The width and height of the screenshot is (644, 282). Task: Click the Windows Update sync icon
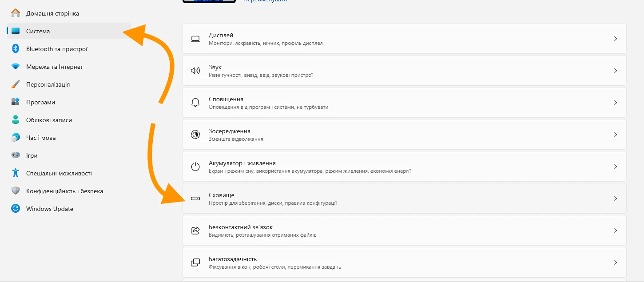pos(16,209)
